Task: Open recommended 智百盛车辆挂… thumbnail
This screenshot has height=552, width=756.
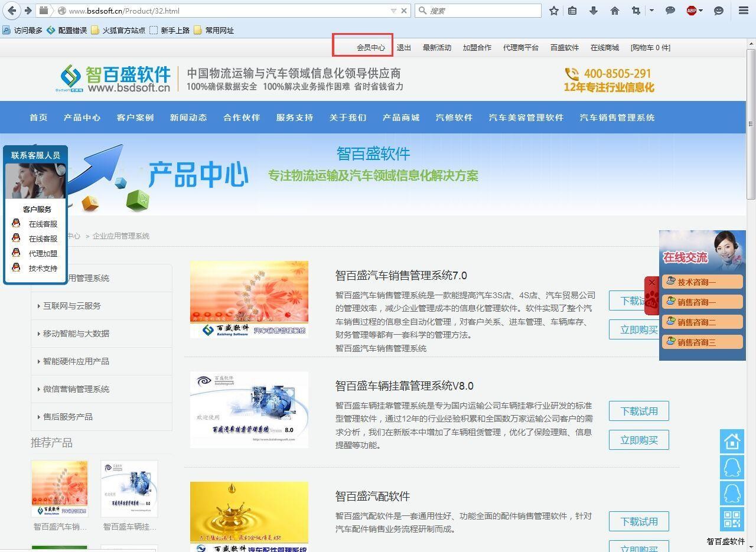Action: click(x=129, y=489)
